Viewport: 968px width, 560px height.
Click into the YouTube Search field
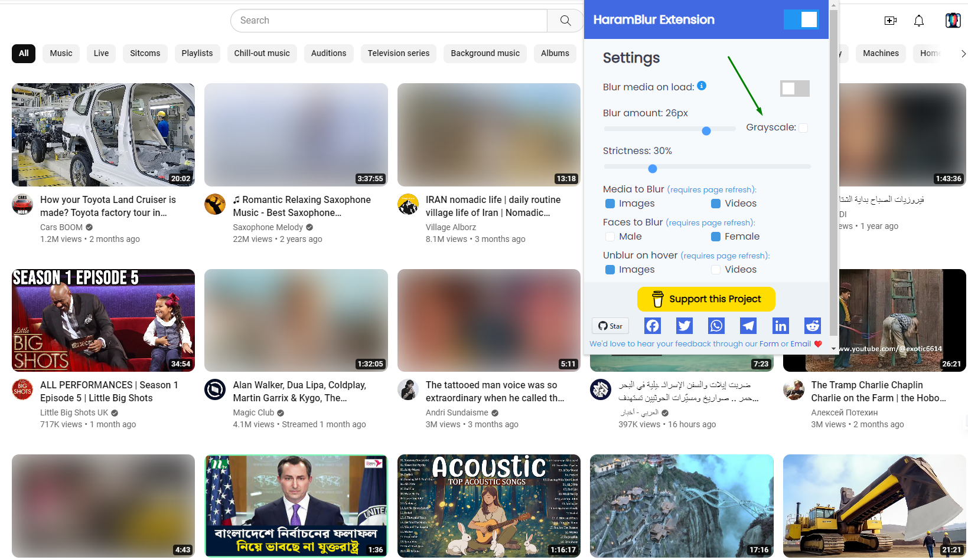pyautogui.click(x=389, y=21)
